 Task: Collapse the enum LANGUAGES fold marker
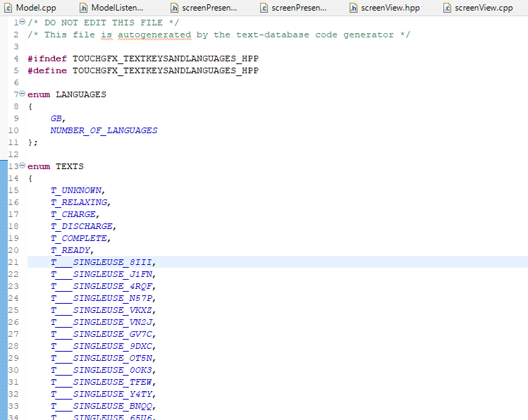(23, 94)
